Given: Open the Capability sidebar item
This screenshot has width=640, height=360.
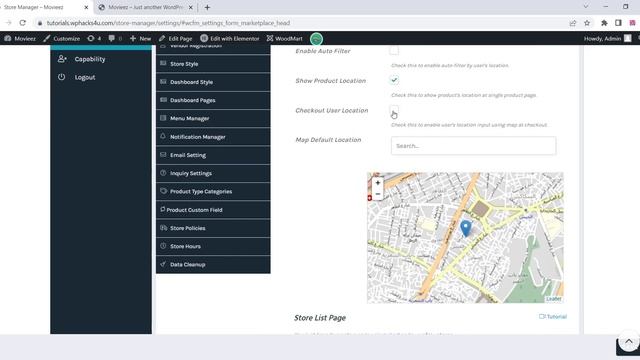Looking at the screenshot, I should [x=101, y=59].
